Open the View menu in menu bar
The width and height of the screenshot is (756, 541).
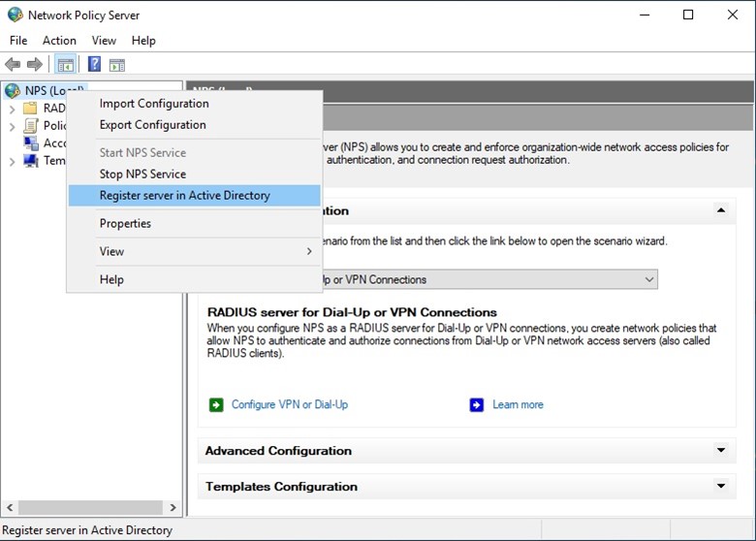tap(104, 41)
